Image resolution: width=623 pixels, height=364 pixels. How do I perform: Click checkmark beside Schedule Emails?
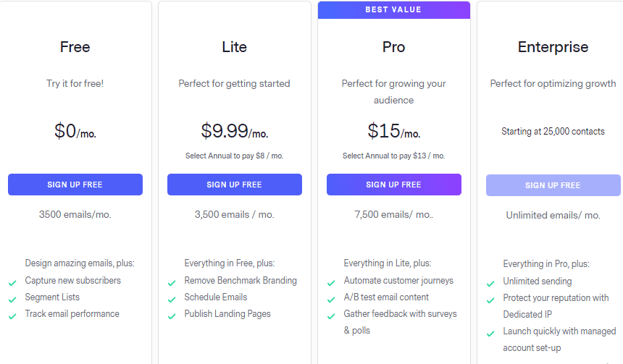point(172,300)
